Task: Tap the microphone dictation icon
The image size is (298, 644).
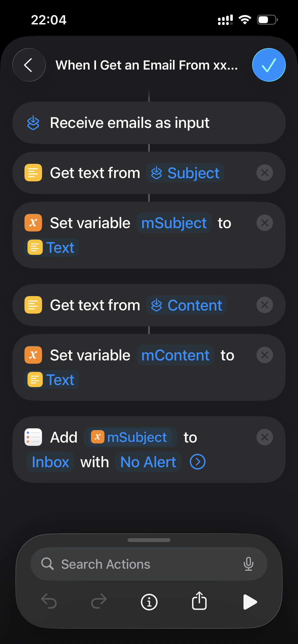Action: click(248, 564)
